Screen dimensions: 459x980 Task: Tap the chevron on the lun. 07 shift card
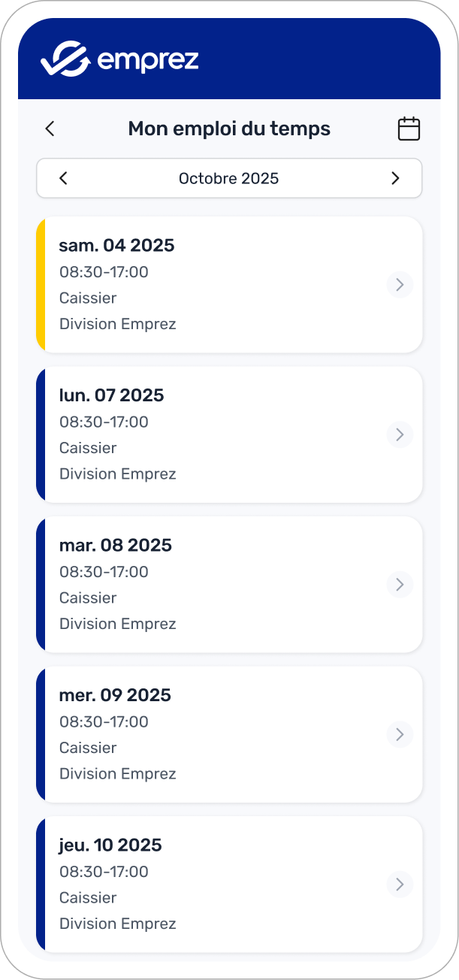[400, 434]
